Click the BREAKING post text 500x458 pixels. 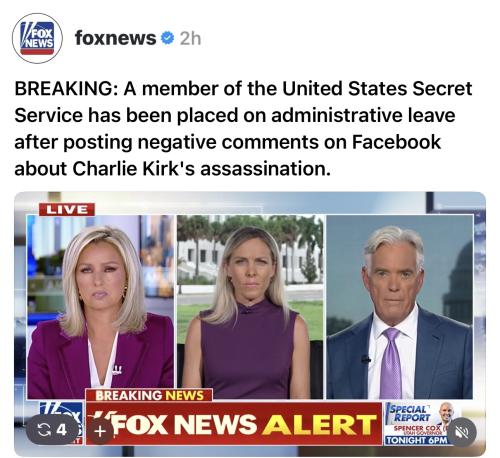(243, 129)
